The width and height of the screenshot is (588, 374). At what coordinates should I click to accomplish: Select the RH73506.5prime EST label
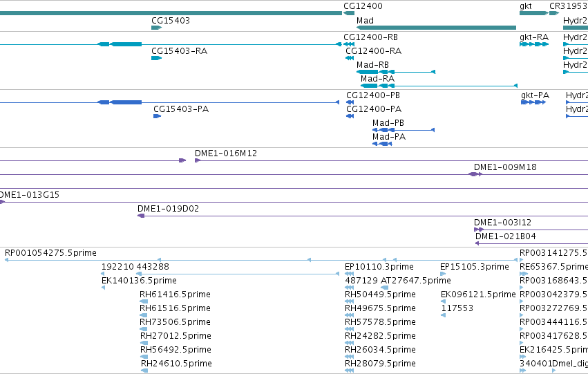175,323
